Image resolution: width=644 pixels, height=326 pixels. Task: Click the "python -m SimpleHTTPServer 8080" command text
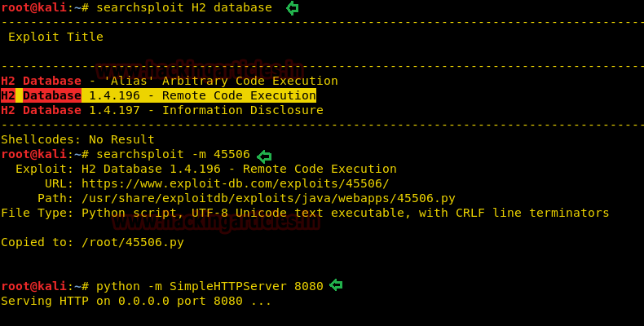click(210, 286)
